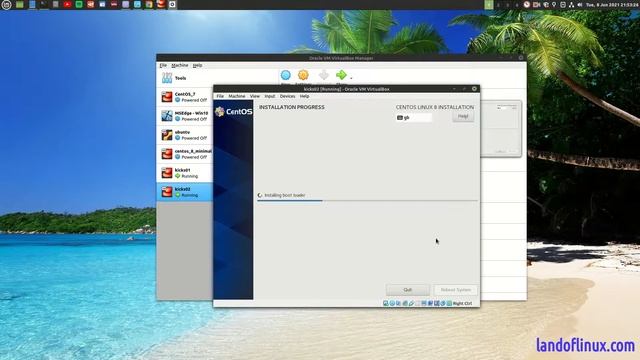Open Machine menu in VirtualBox Manager window
This screenshot has height=360, width=640.
pos(180,65)
